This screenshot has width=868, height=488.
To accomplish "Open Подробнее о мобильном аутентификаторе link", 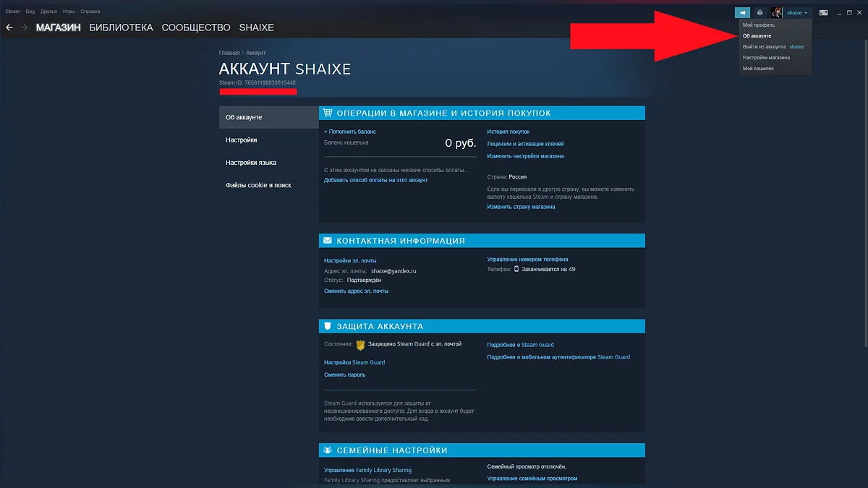I will tap(558, 357).
